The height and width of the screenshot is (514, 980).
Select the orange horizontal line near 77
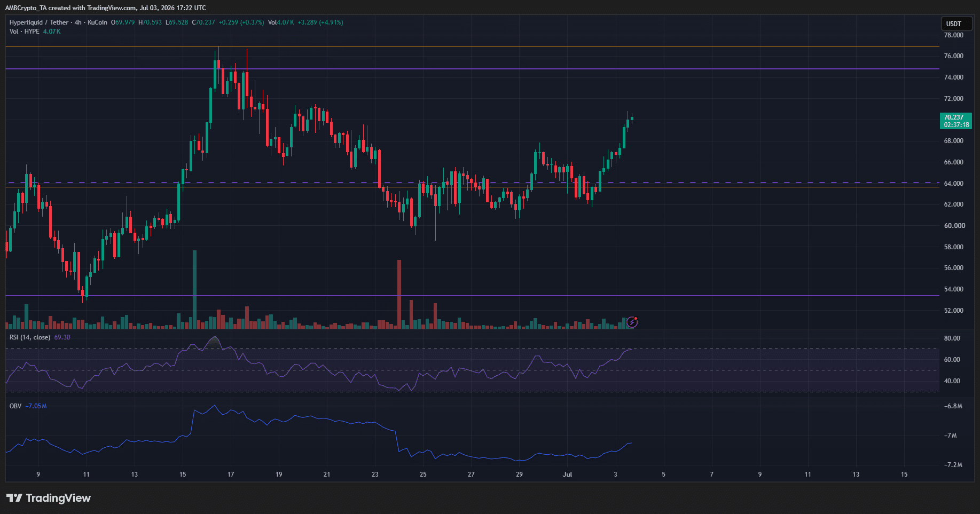(472, 46)
